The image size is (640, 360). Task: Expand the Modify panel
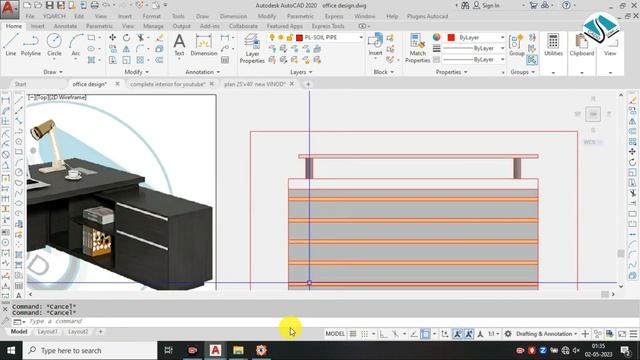(137, 72)
